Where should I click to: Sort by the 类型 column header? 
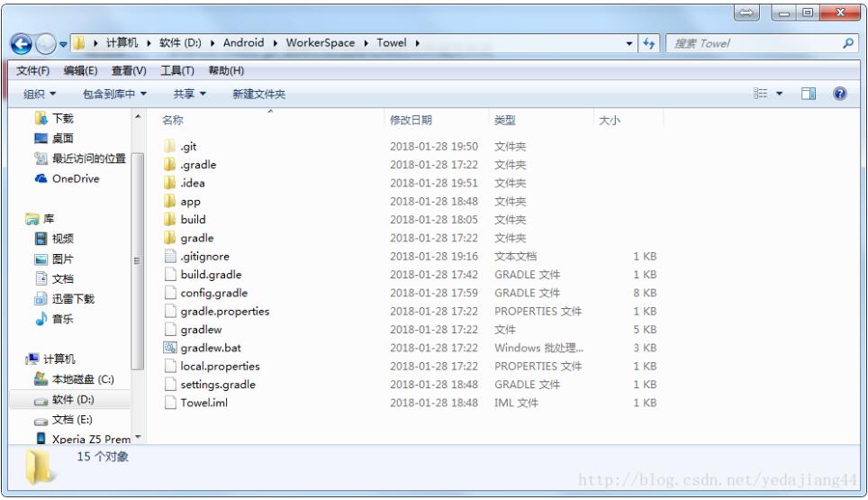point(505,120)
